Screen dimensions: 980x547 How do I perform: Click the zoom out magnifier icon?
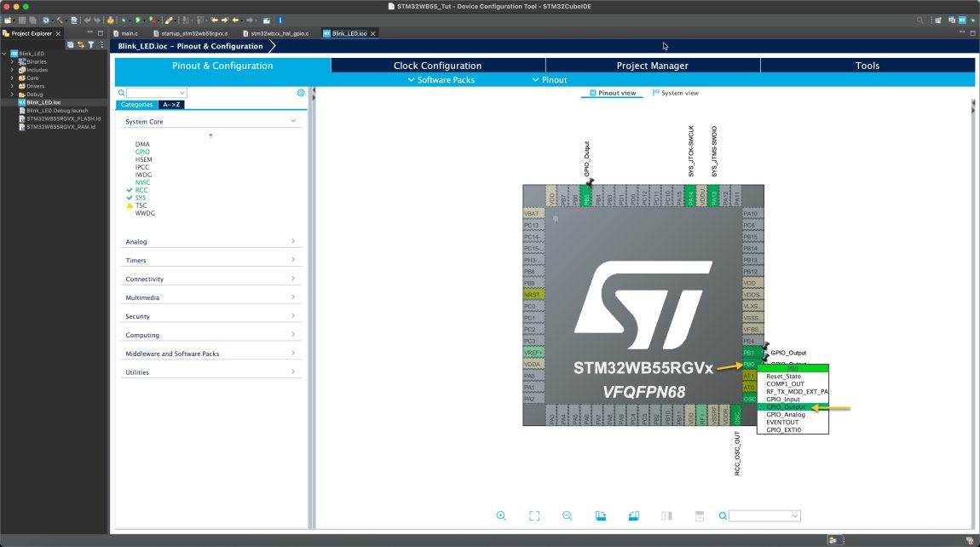(x=568, y=515)
